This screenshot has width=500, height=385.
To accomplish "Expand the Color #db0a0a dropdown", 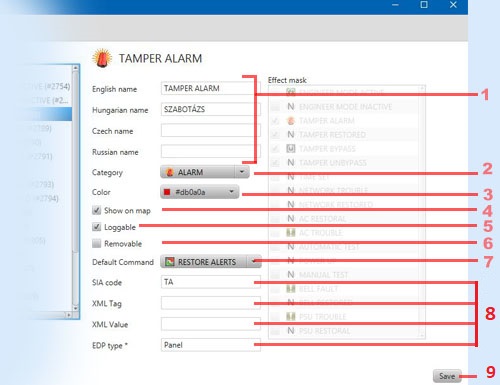I will 231,192.
